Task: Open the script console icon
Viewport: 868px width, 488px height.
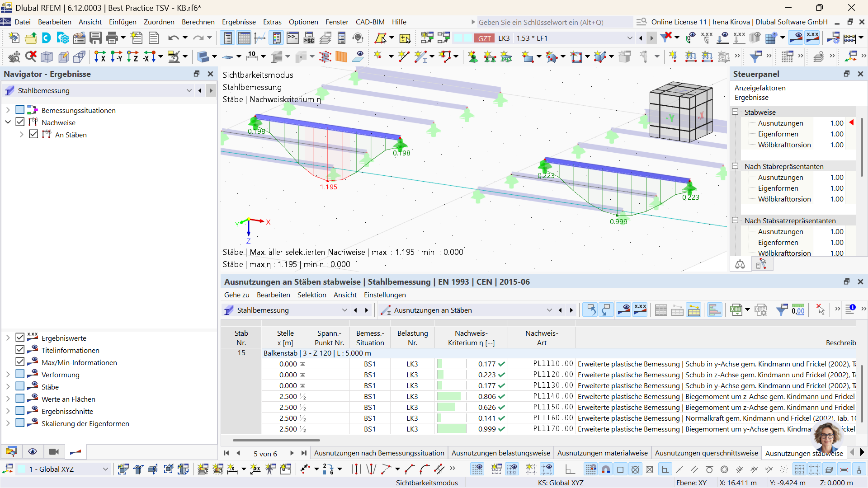Action: point(292,38)
